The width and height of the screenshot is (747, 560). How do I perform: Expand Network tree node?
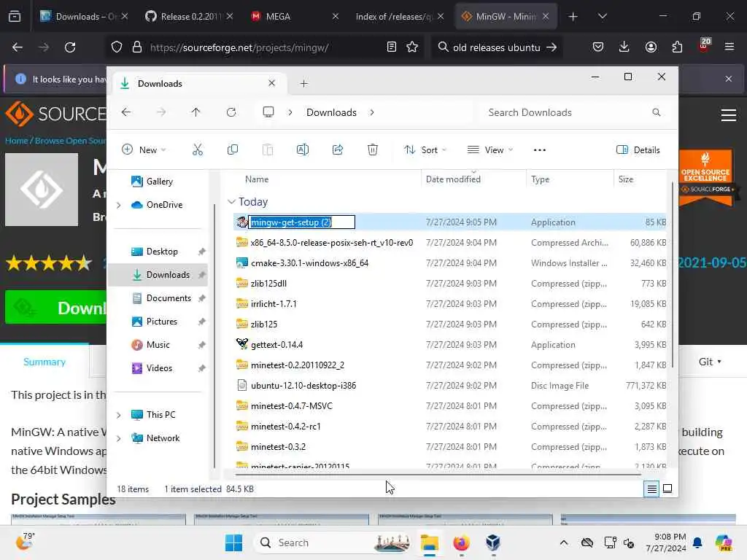click(x=119, y=438)
